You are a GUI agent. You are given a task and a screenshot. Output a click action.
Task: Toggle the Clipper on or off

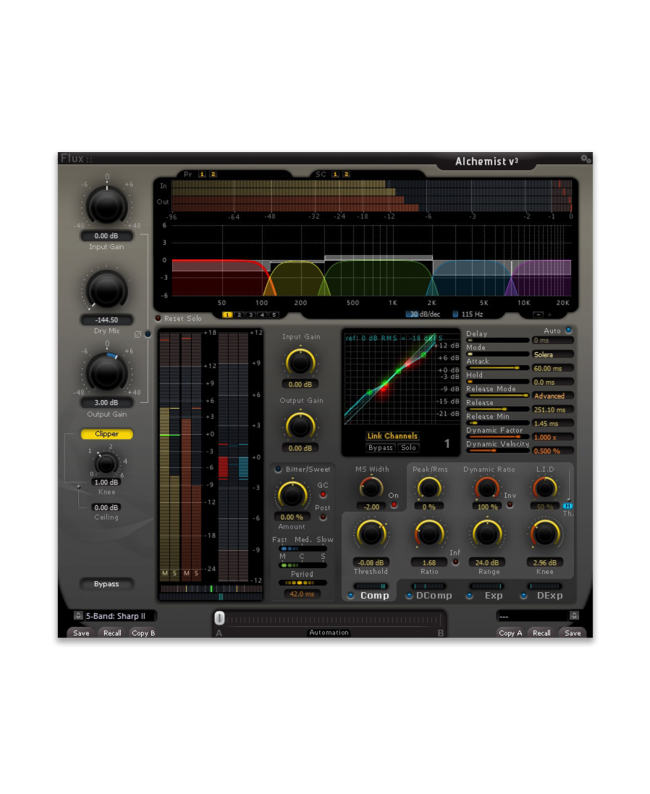pos(107,434)
